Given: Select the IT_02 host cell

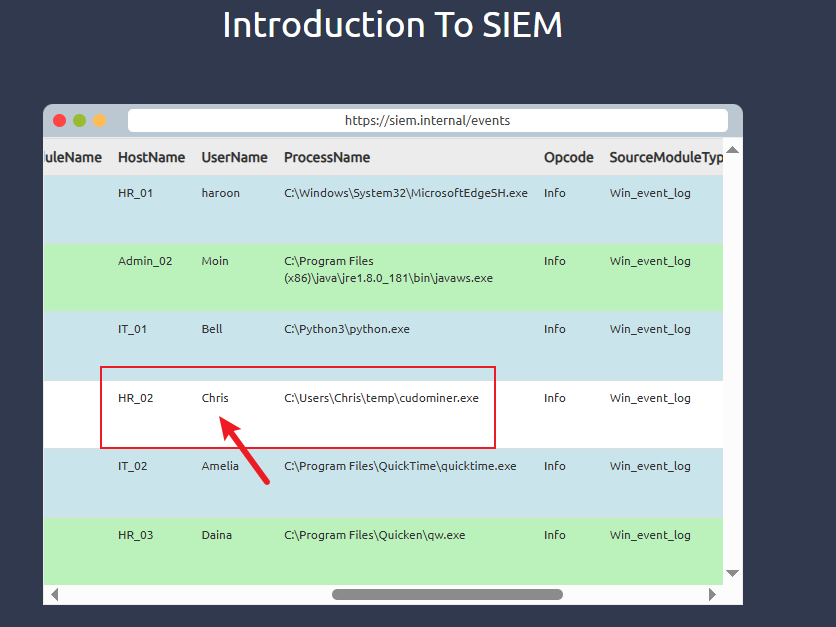Looking at the screenshot, I should [132, 466].
